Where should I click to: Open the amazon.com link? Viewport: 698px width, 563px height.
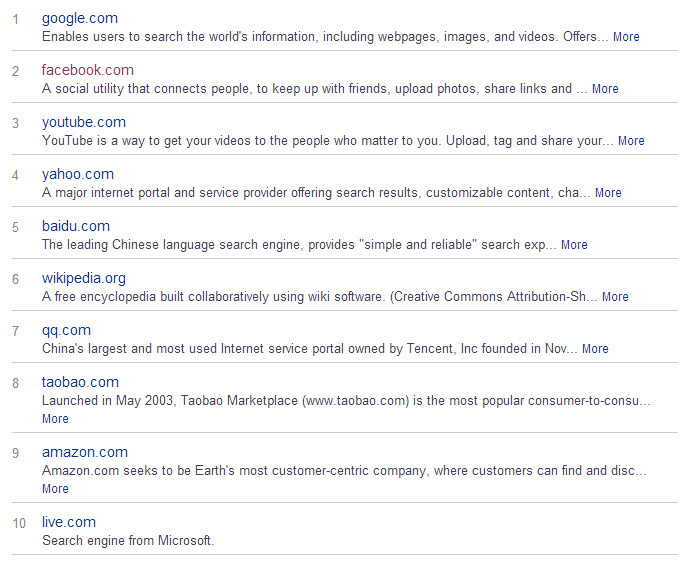pyautogui.click(x=85, y=452)
